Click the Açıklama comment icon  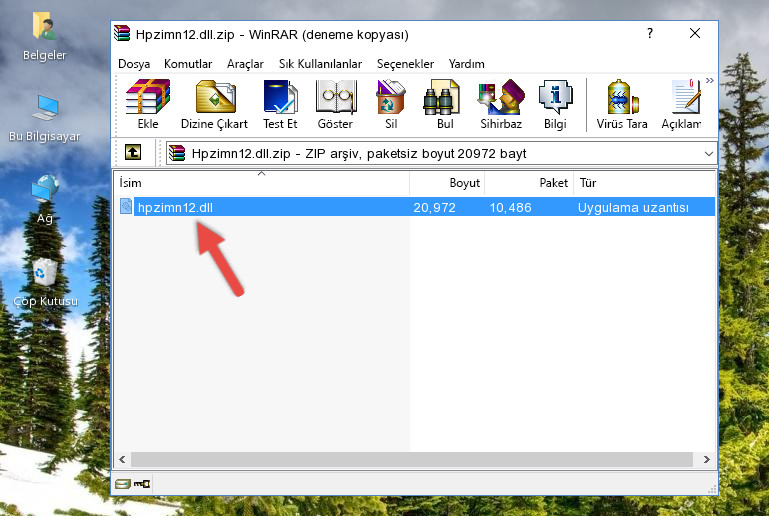(682, 104)
